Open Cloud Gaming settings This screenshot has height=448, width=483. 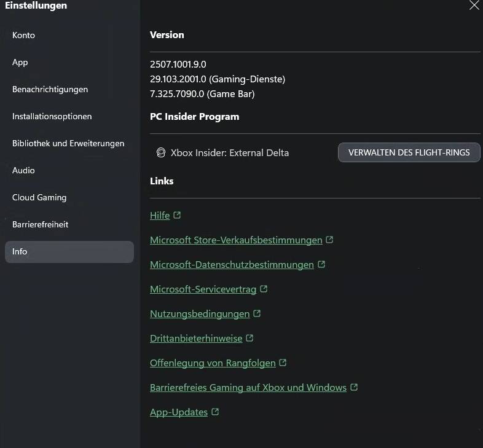coord(39,197)
